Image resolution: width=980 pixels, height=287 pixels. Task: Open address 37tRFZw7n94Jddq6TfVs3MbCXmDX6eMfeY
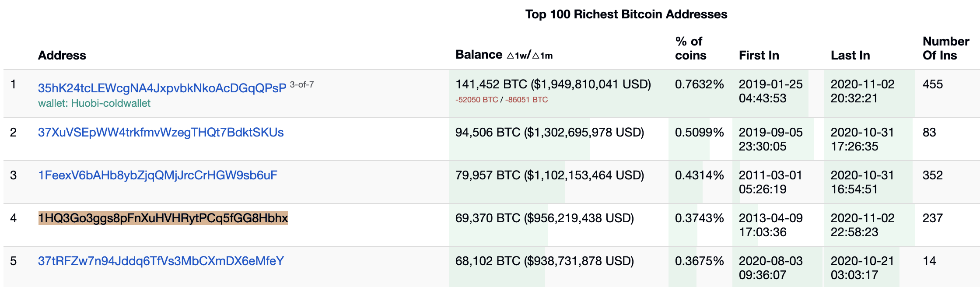[x=161, y=261]
